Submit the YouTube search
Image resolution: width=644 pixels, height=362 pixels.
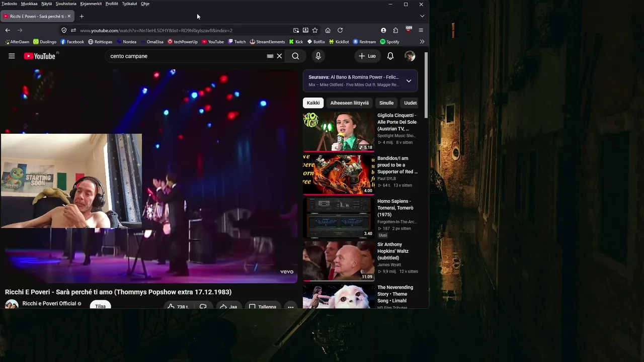pos(295,56)
